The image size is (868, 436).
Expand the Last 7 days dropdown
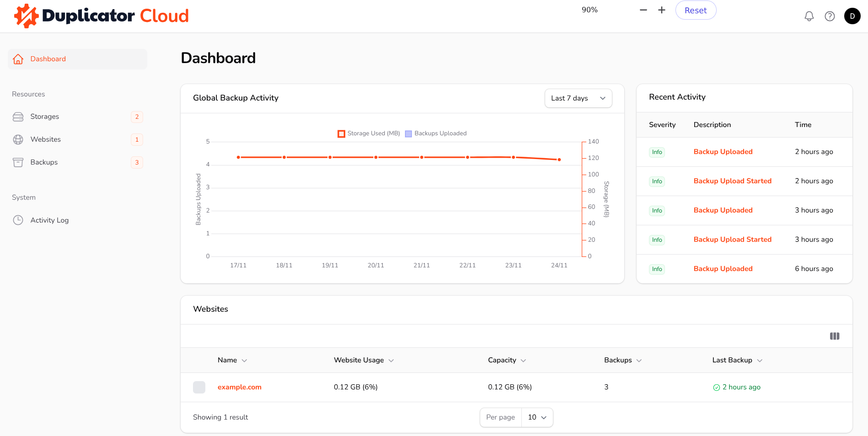578,98
